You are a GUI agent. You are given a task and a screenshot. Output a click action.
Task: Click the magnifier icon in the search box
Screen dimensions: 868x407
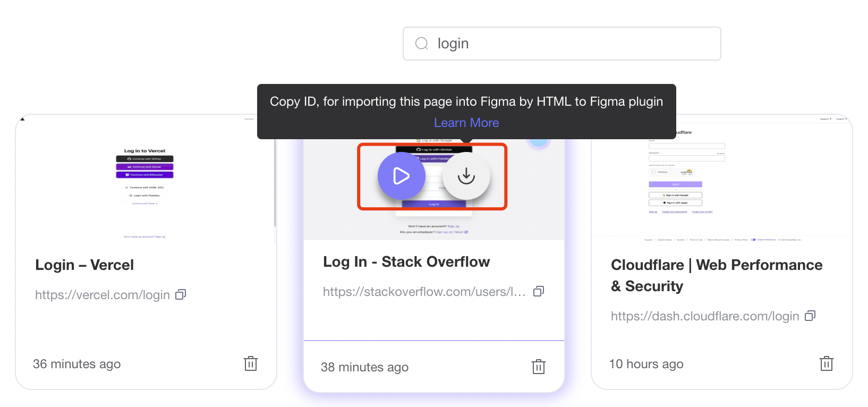[421, 44]
